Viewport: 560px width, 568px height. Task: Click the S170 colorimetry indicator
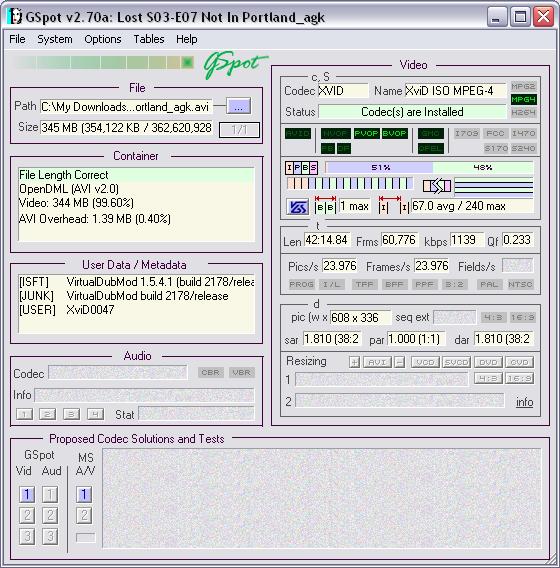[496, 148]
